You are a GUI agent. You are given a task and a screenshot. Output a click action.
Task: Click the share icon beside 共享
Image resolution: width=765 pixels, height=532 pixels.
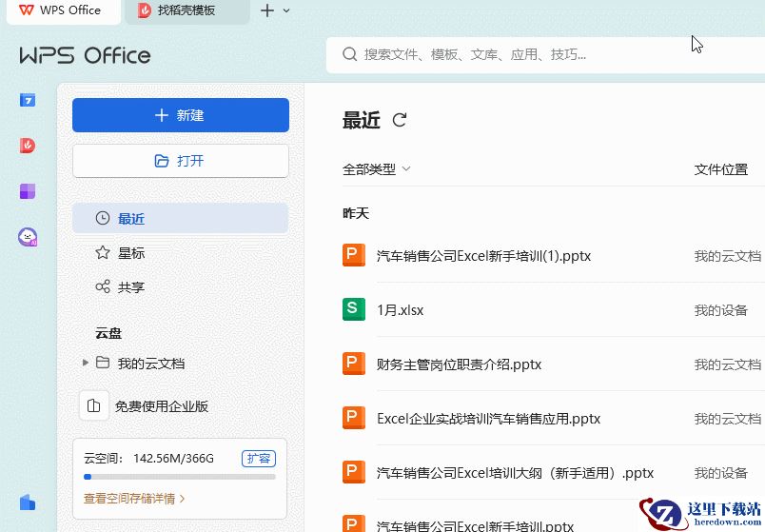pos(103,286)
